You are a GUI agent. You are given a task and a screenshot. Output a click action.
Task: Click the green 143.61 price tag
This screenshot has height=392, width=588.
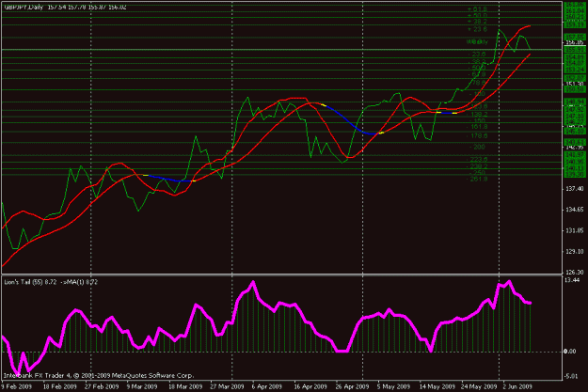click(575, 142)
